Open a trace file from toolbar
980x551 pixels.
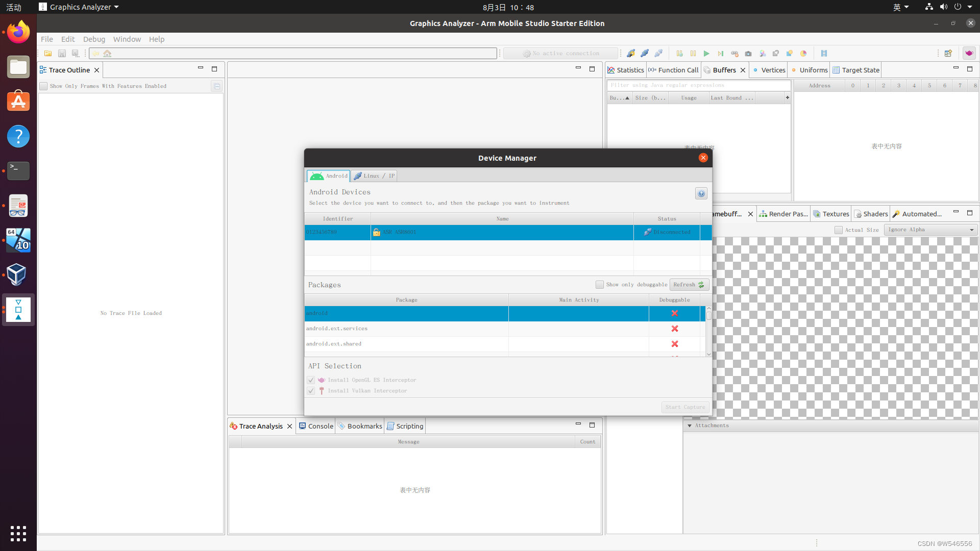(47, 53)
